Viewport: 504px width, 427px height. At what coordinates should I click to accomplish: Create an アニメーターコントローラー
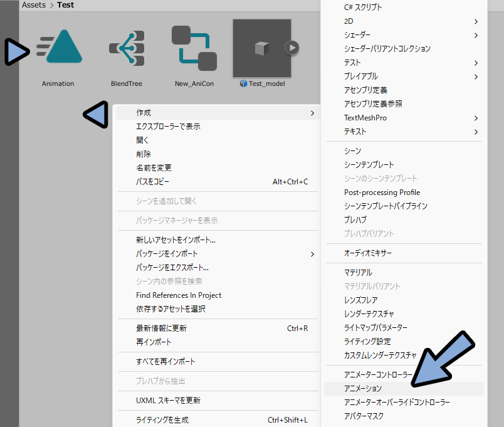click(404, 375)
